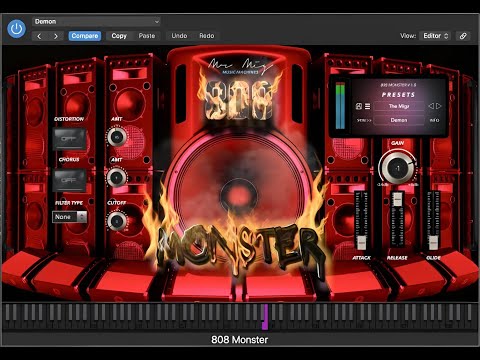
Task: Go to next preset with right chevron
Action: coord(56,36)
